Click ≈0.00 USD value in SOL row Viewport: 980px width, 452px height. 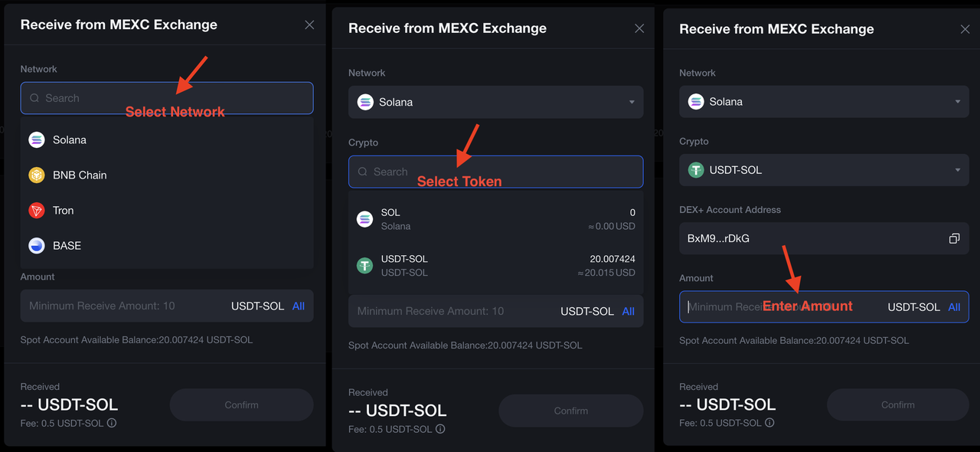click(610, 226)
